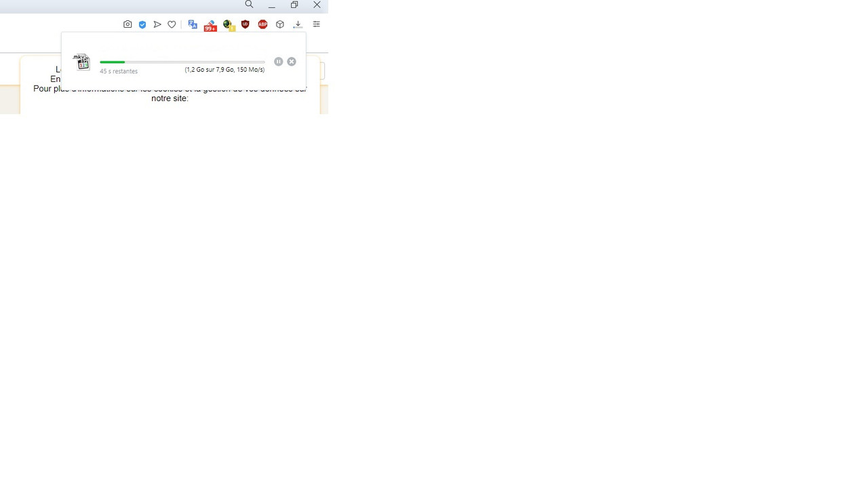Open the Google Translate extension
This screenshot has width=868, height=488.
point(193,24)
